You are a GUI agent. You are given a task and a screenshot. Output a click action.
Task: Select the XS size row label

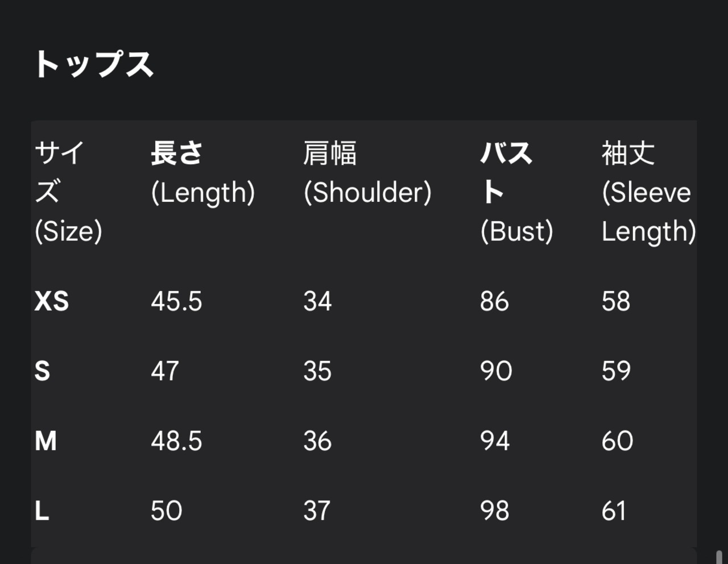point(52,301)
